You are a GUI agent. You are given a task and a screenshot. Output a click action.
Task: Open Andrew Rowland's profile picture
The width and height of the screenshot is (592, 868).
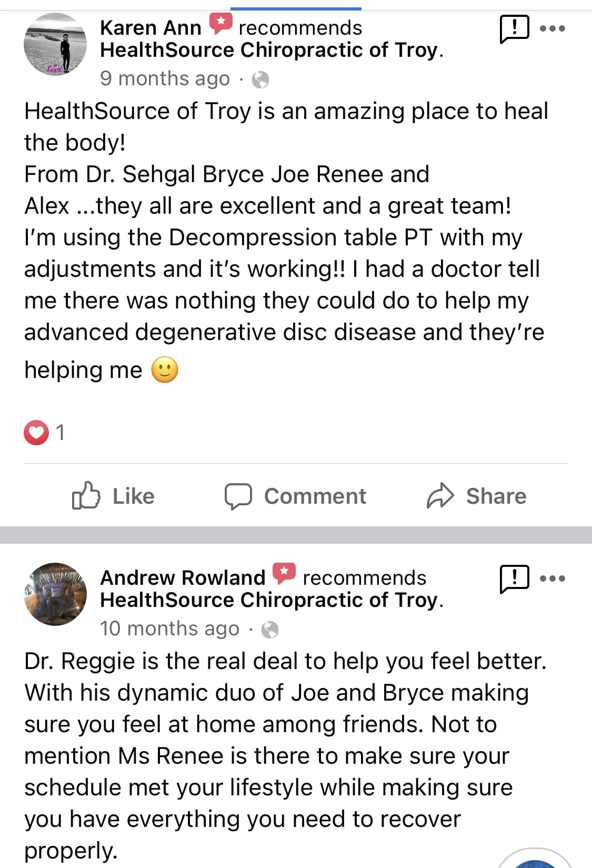(x=55, y=594)
